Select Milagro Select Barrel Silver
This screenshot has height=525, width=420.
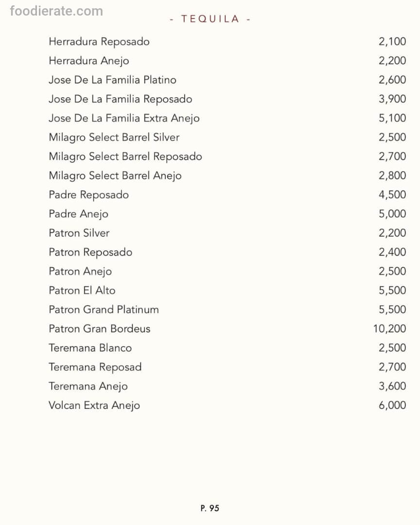coord(114,138)
